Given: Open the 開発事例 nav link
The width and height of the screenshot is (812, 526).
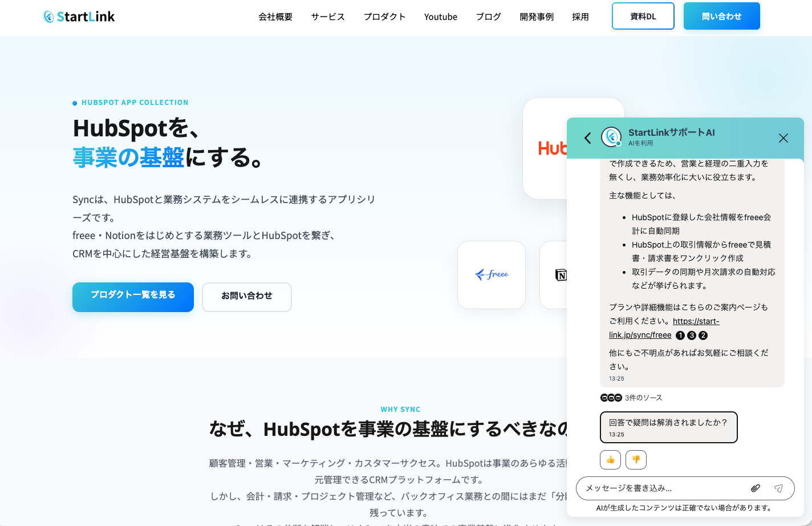Looking at the screenshot, I should tap(537, 17).
